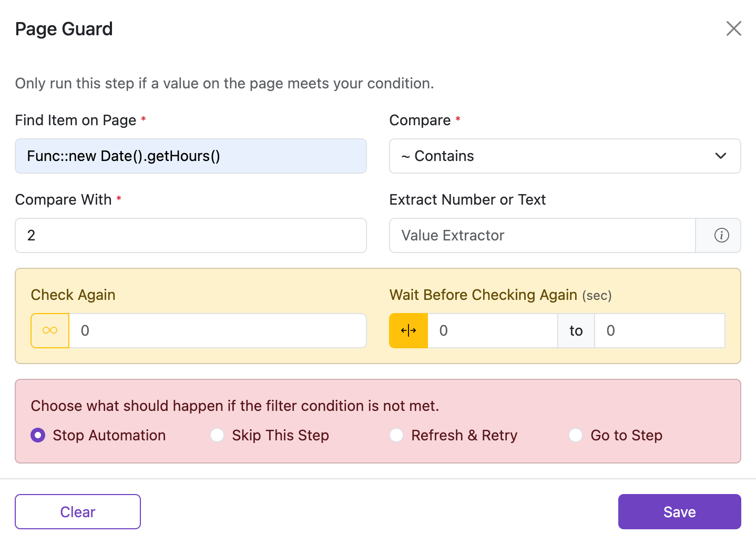Click the minimum wait seconds field

pyautogui.click(x=492, y=330)
